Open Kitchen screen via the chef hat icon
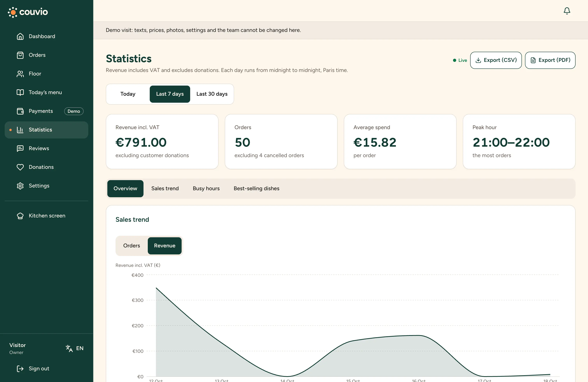This screenshot has height=382, width=588. (x=20, y=216)
